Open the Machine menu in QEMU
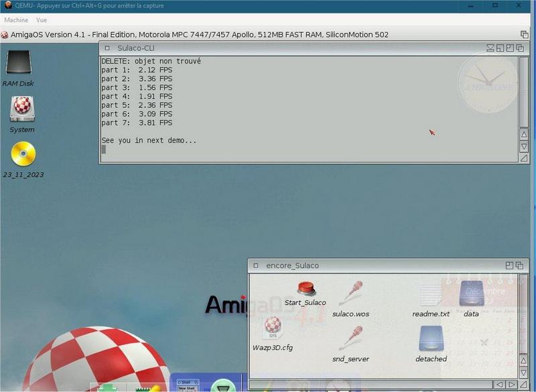Image resolution: width=536 pixels, height=392 pixels. click(16, 20)
